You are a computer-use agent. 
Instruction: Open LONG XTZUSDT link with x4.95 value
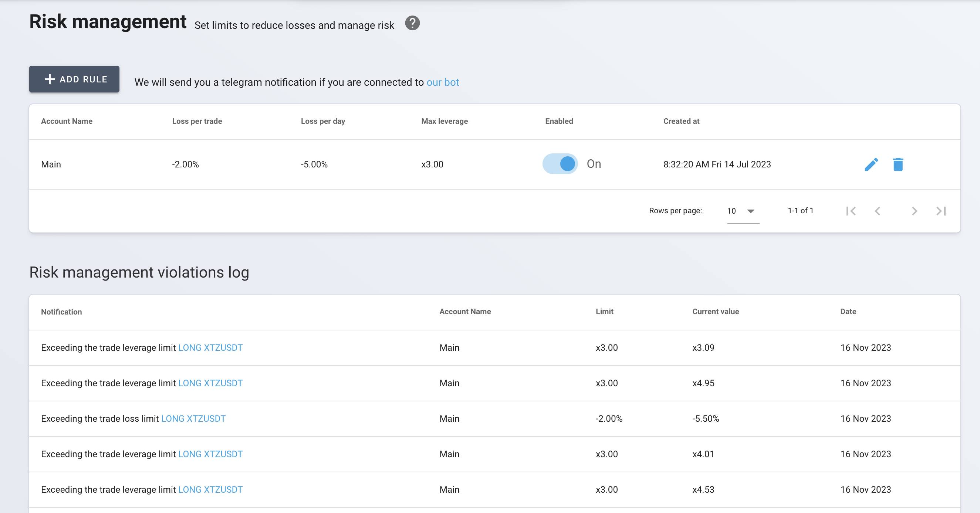tap(210, 383)
